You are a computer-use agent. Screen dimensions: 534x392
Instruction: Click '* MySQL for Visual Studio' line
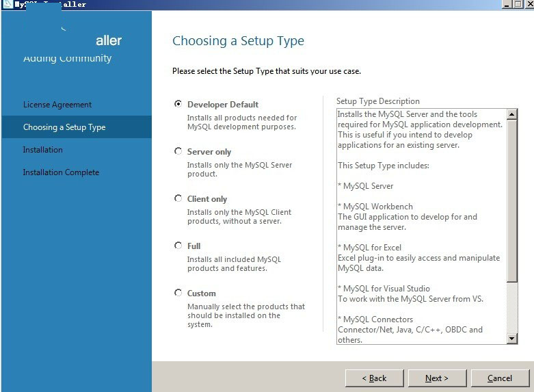click(384, 289)
